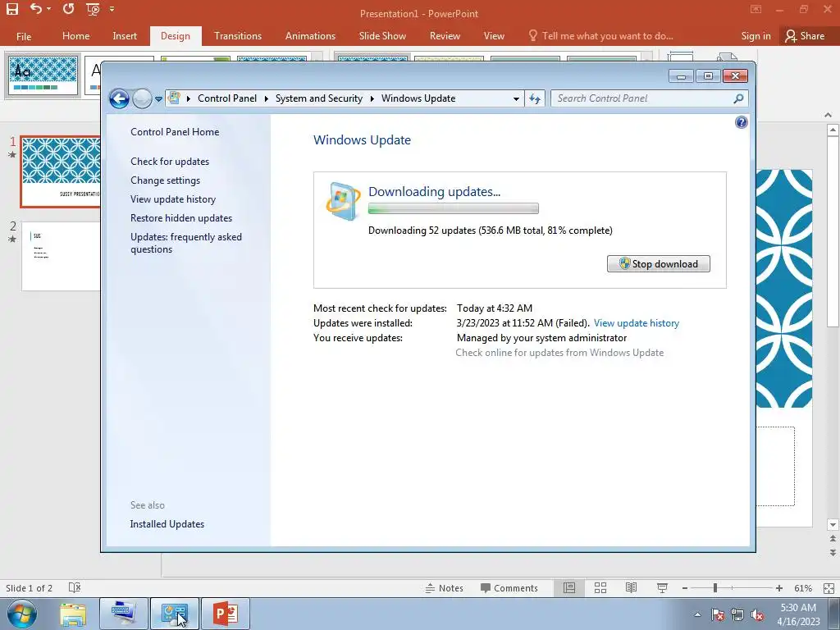Image resolution: width=840 pixels, height=630 pixels.
Task: Click the PowerPoint taskbar icon
Action: coord(226,614)
